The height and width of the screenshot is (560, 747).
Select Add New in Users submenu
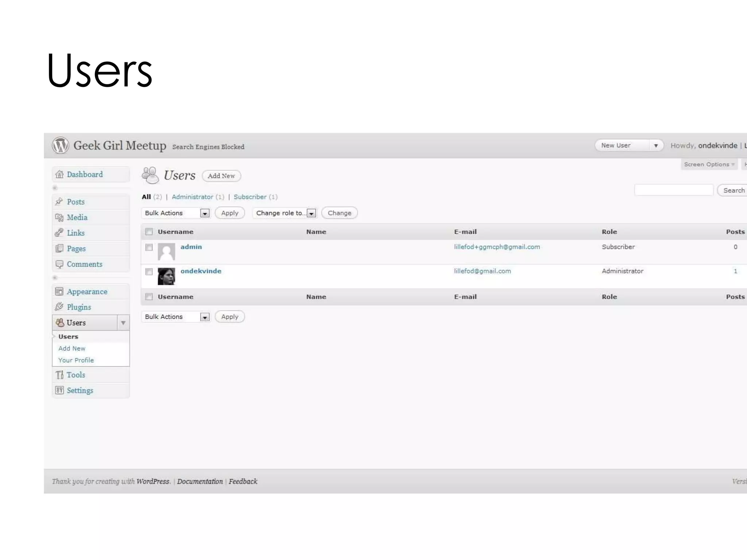(71, 348)
